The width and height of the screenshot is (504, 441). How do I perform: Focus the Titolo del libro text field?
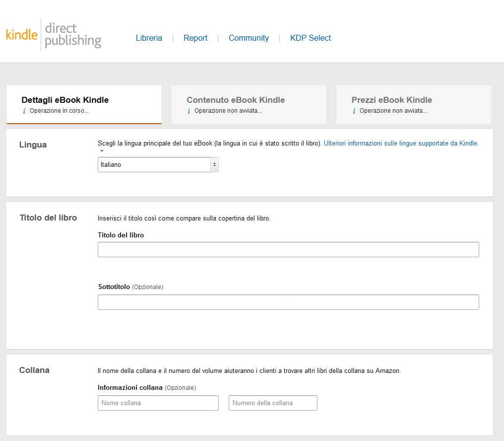288,250
